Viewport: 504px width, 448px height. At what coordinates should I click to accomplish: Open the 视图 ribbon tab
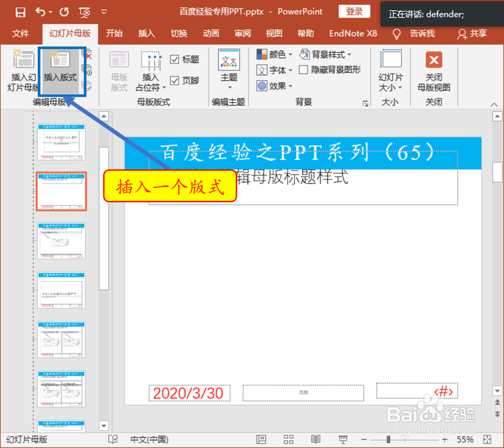coord(274,33)
